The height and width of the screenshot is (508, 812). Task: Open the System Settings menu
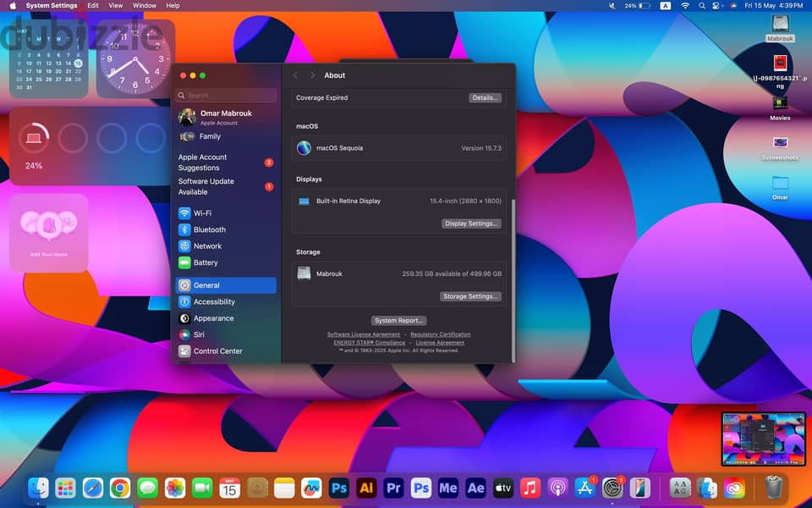tap(52, 6)
